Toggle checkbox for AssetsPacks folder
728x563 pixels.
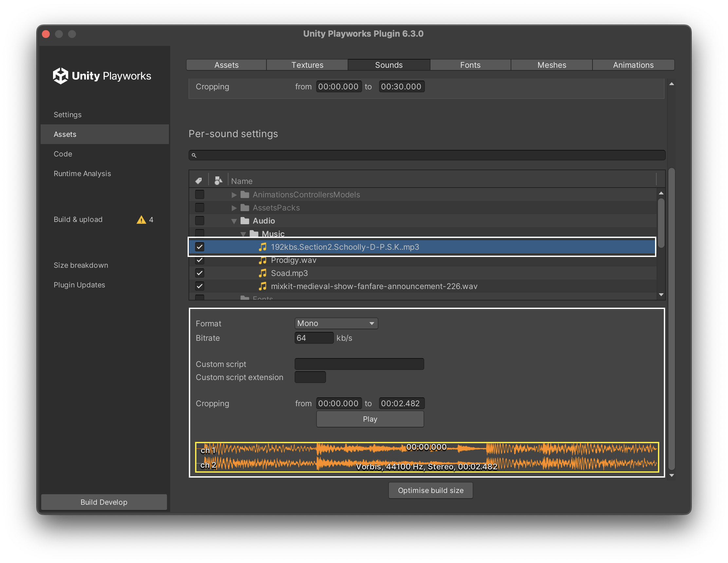(x=200, y=208)
